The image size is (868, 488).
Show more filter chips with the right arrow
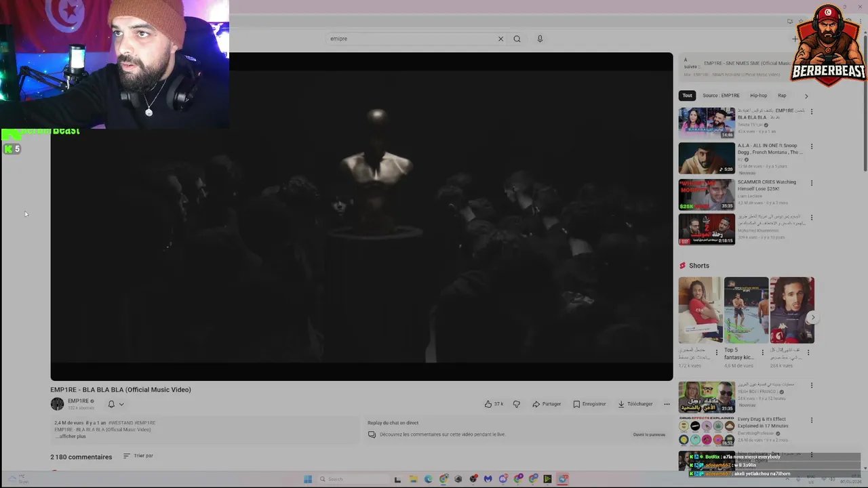(806, 96)
